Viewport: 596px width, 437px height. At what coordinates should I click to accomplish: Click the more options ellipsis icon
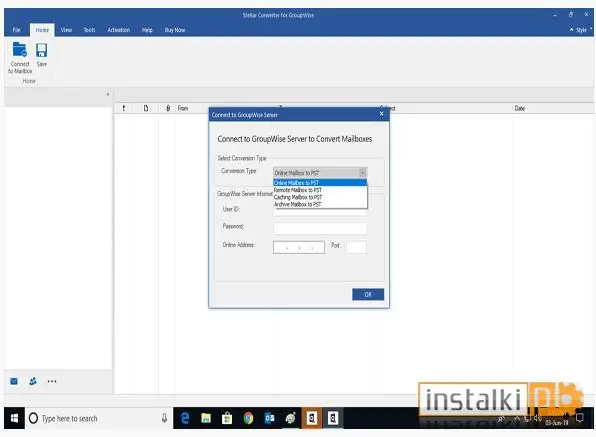click(52, 381)
